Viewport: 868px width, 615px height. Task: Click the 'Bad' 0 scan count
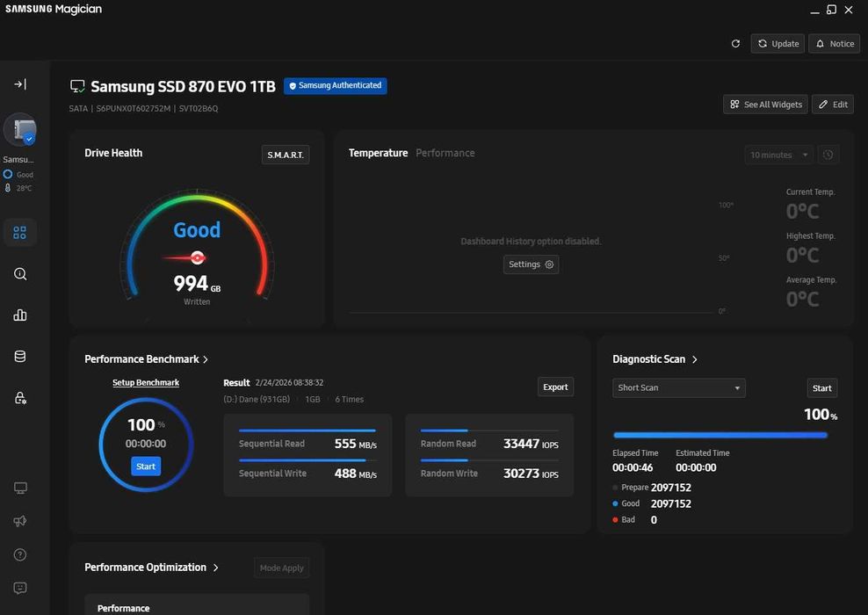point(654,520)
